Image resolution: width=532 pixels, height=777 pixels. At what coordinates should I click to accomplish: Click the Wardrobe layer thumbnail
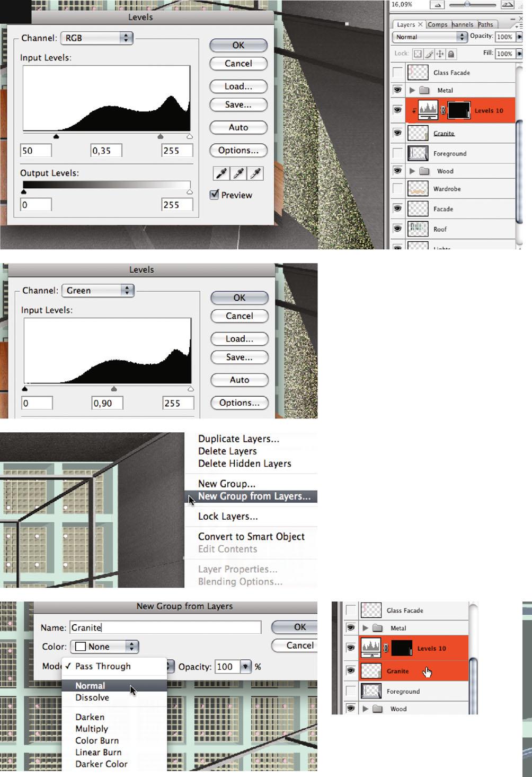[x=418, y=189]
